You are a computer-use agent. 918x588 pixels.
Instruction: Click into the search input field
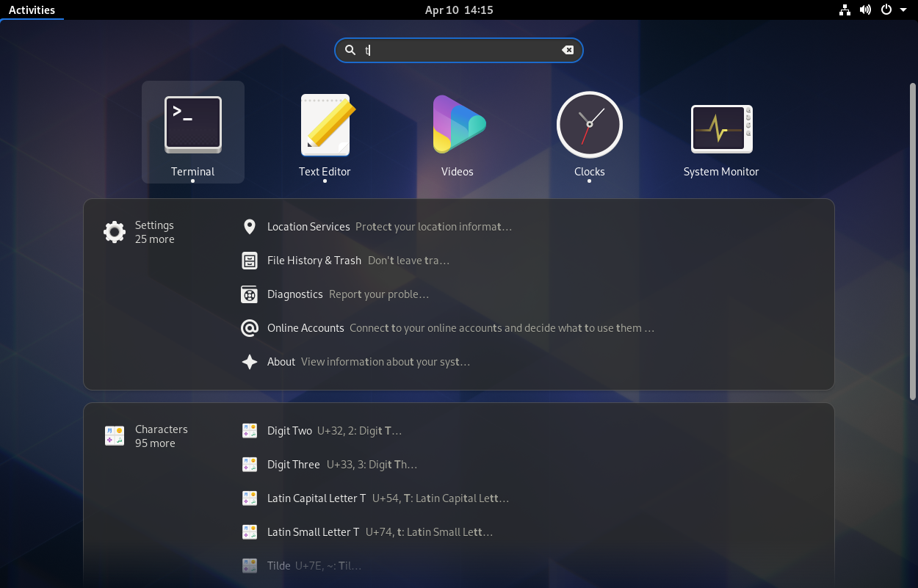[x=459, y=50]
